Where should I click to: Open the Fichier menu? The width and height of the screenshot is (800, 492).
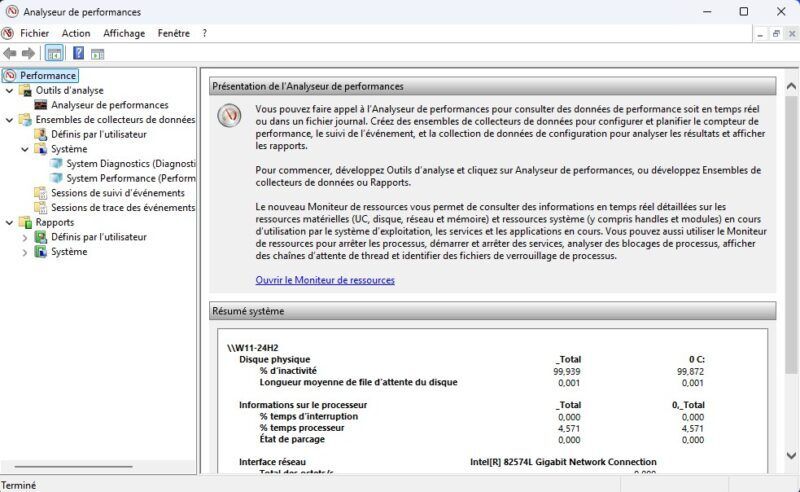pyautogui.click(x=34, y=33)
